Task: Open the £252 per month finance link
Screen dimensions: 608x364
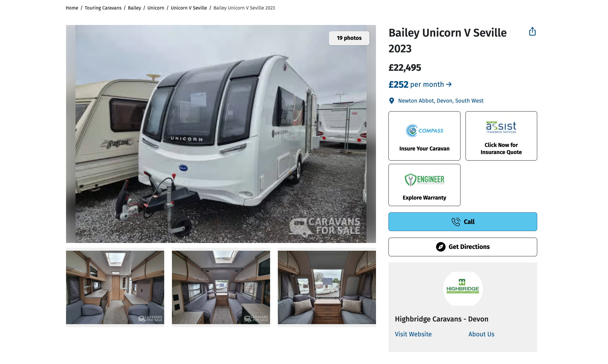Action: (420, 84)
